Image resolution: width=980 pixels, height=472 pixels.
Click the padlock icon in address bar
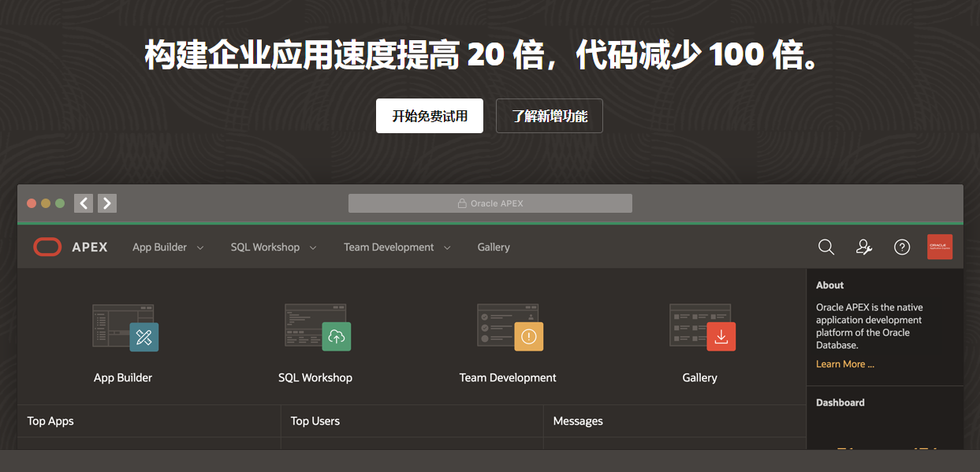(463, 203)
